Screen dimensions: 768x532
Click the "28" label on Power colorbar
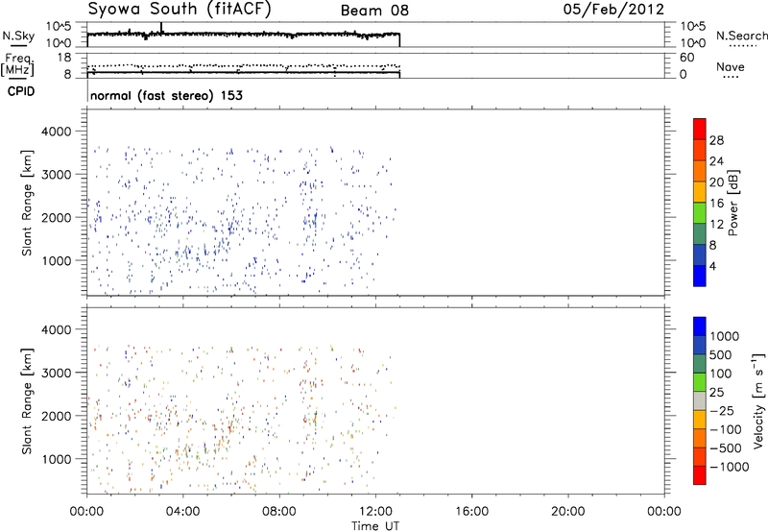pos(716,140)
